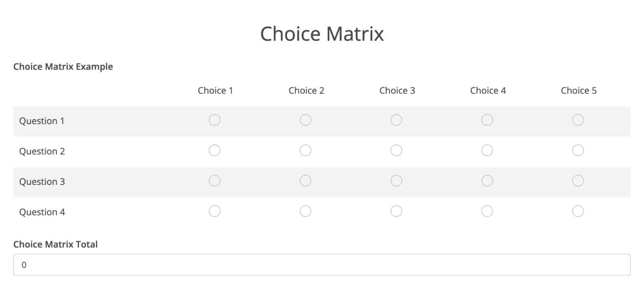Screen dimensions: 644x298
Task: Select Choice 2 for Question 3
Action: point(305,181)
